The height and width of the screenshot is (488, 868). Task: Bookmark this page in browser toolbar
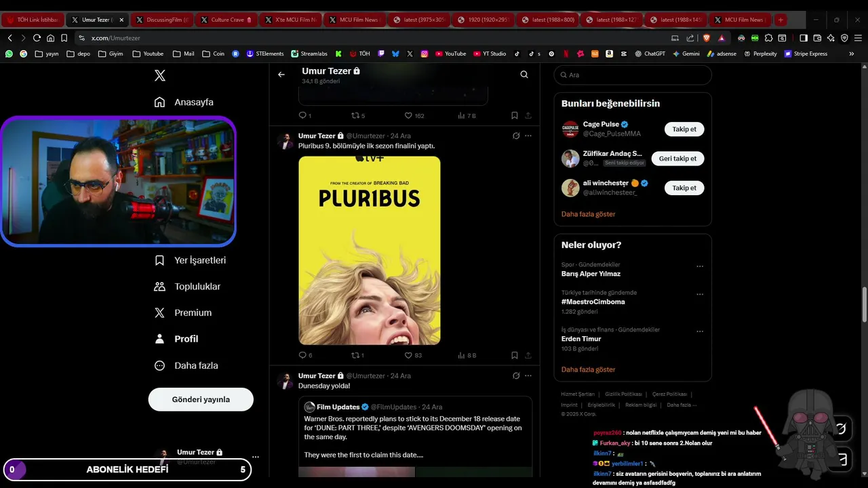[64, 38]
